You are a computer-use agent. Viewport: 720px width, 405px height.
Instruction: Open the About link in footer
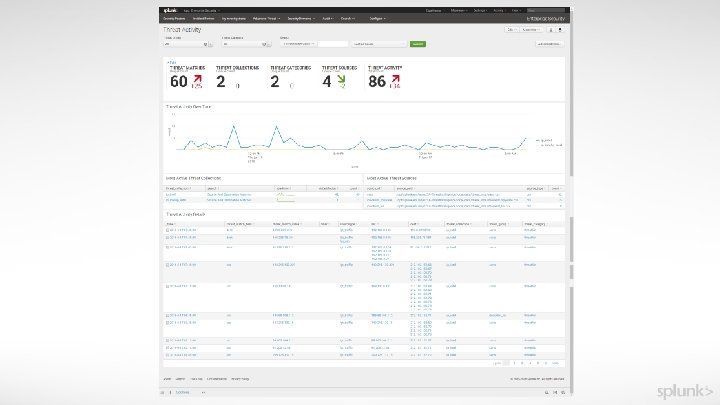point(167,379)
